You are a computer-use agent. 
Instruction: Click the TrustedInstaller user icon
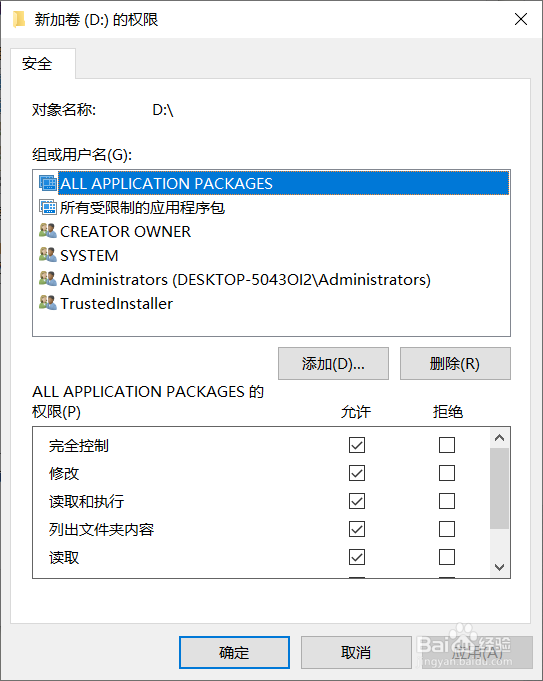click(x=48, y=302)
